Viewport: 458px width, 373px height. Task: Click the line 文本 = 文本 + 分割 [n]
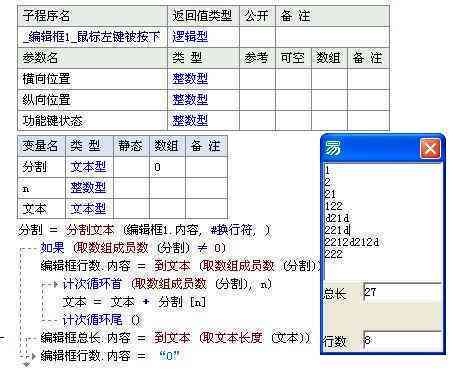[x=134, y=302]
